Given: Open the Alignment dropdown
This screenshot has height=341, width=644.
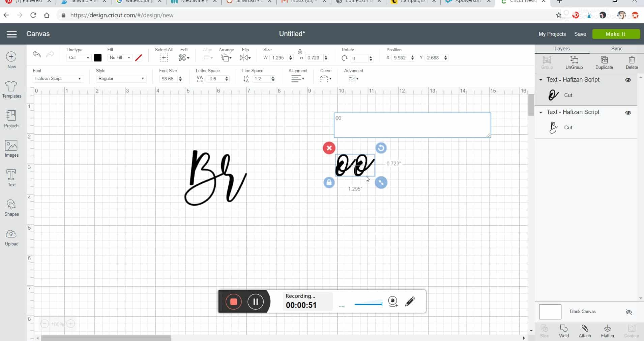Looking at the screenshot, I should [x=298, y=79].
